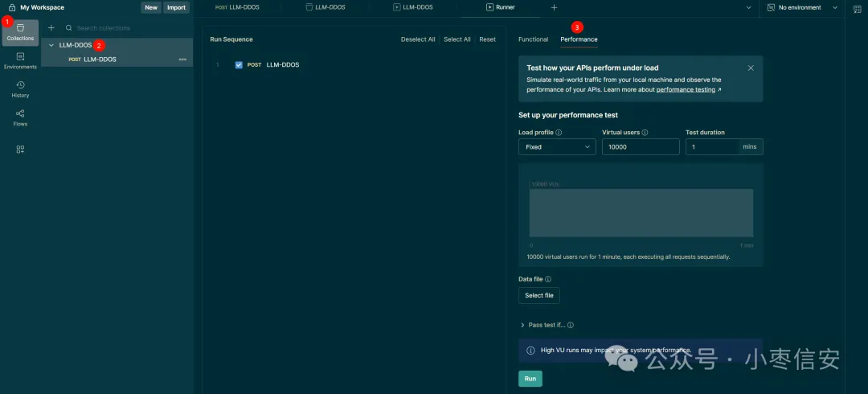
Task: Click LLM-DDOS row in run sequence
Action: (x=282, y=65)
